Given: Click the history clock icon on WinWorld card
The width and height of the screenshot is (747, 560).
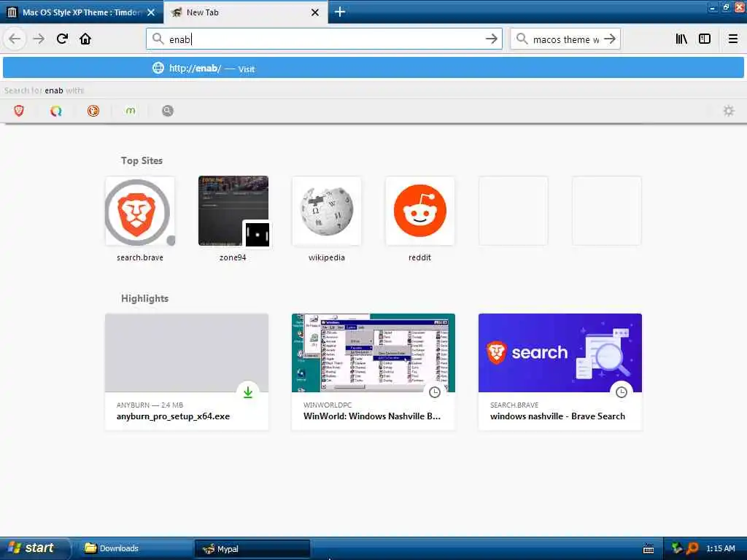Looking at the screenshot, I should [435, 392].
